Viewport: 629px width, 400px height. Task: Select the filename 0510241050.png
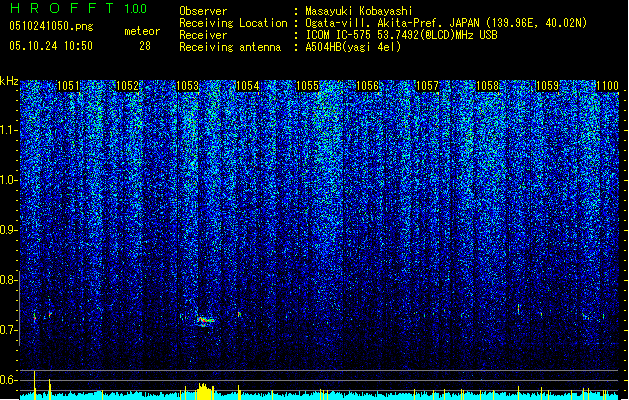point(51,26)
